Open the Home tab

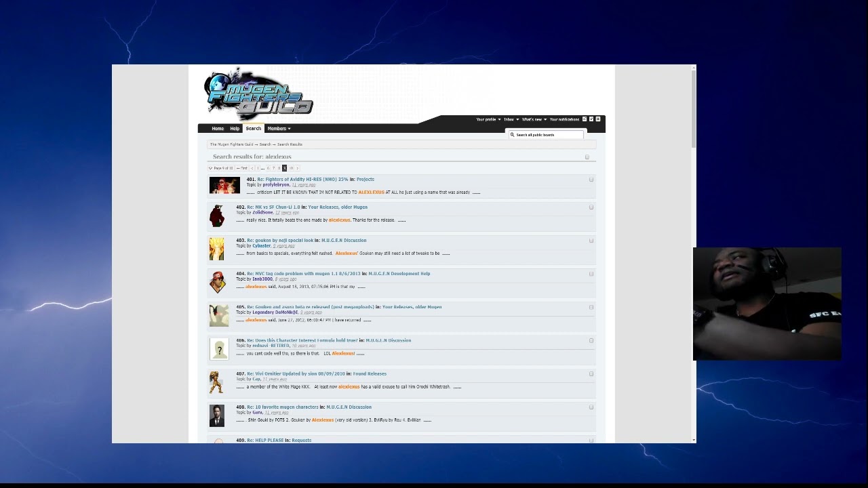click(x=218, y=129)
